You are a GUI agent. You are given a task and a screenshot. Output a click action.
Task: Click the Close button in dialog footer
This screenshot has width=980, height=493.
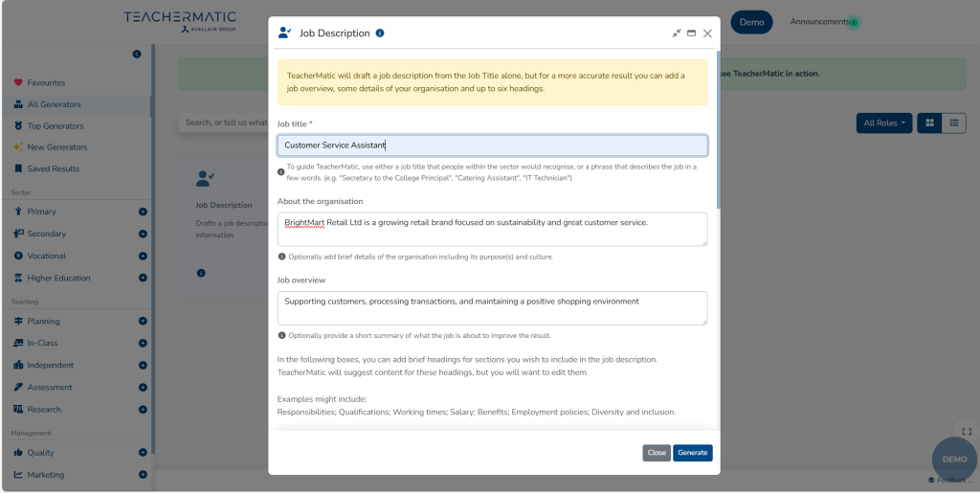[657, 453]
